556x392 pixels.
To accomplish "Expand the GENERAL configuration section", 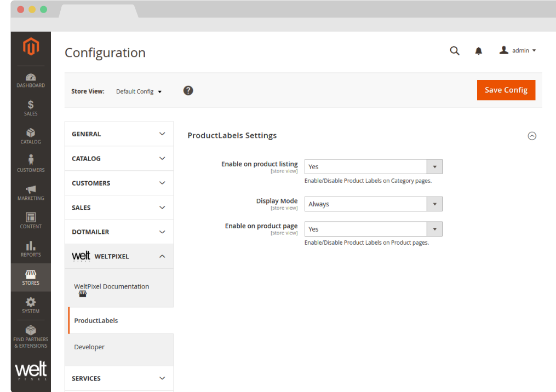I will coord(119,134).
